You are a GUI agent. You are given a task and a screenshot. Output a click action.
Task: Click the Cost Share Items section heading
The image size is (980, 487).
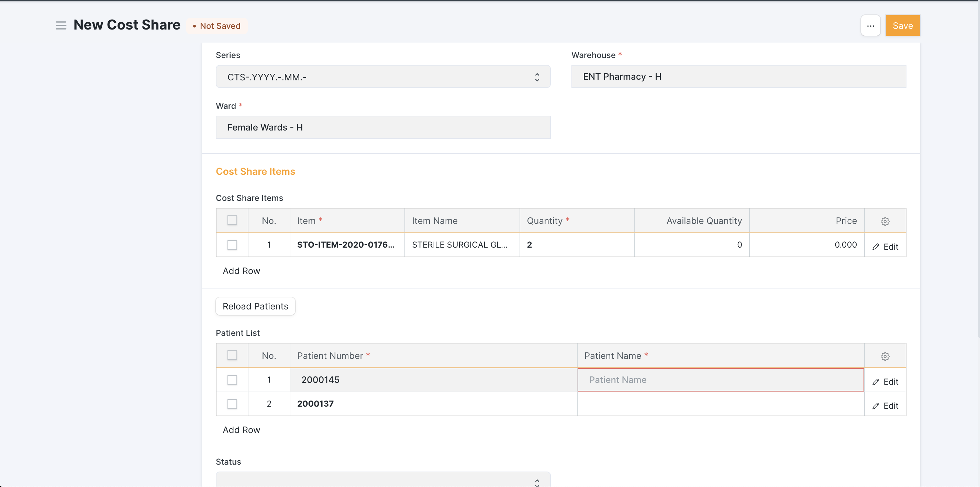tap(255, 171)
